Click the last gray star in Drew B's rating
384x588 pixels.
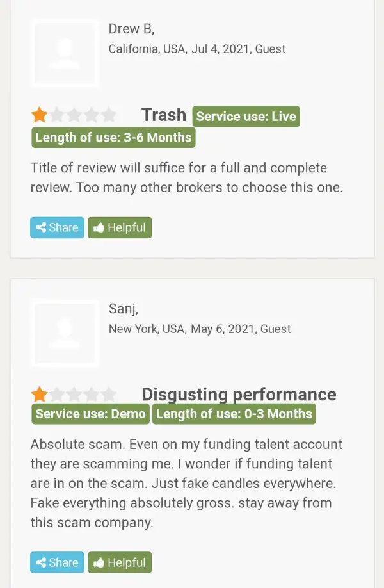109,115
